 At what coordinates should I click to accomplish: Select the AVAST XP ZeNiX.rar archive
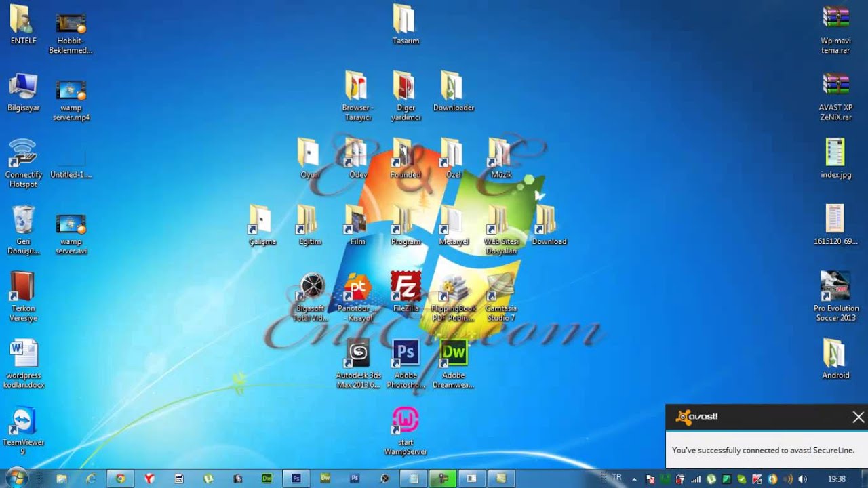pos(835,96)
